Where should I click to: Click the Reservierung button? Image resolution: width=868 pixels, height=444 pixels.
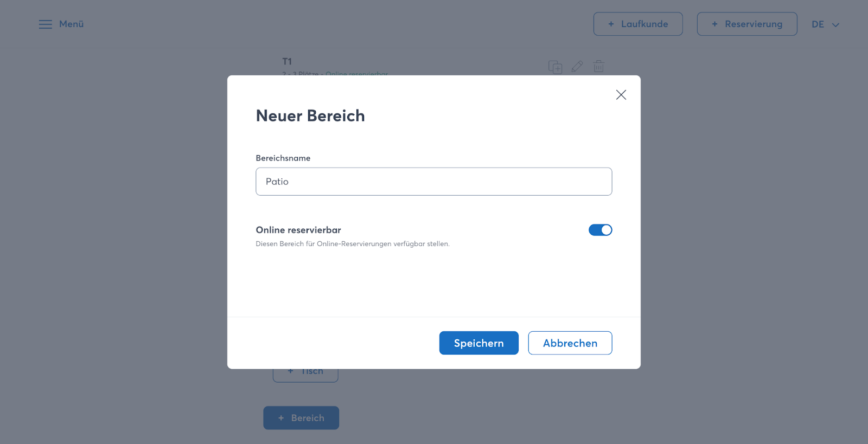746,24
